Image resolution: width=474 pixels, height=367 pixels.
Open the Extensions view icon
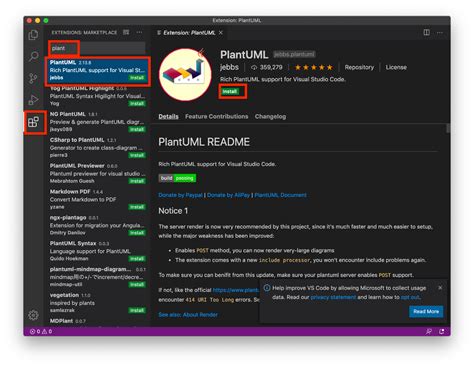33,122
